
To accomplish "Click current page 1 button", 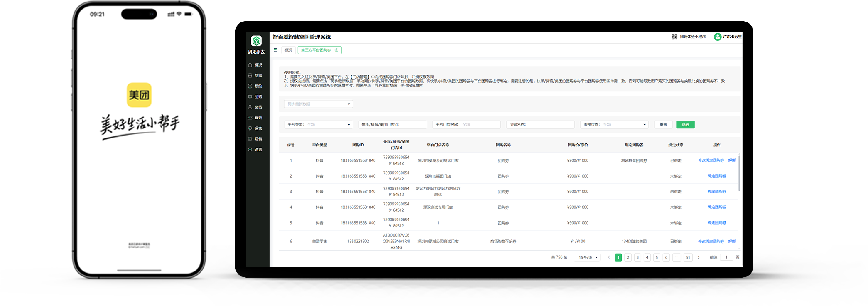I will [618, 257].
